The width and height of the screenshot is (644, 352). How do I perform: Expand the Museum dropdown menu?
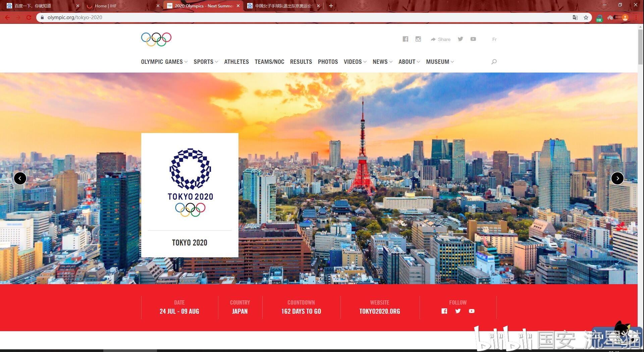[x=440, y=62]
